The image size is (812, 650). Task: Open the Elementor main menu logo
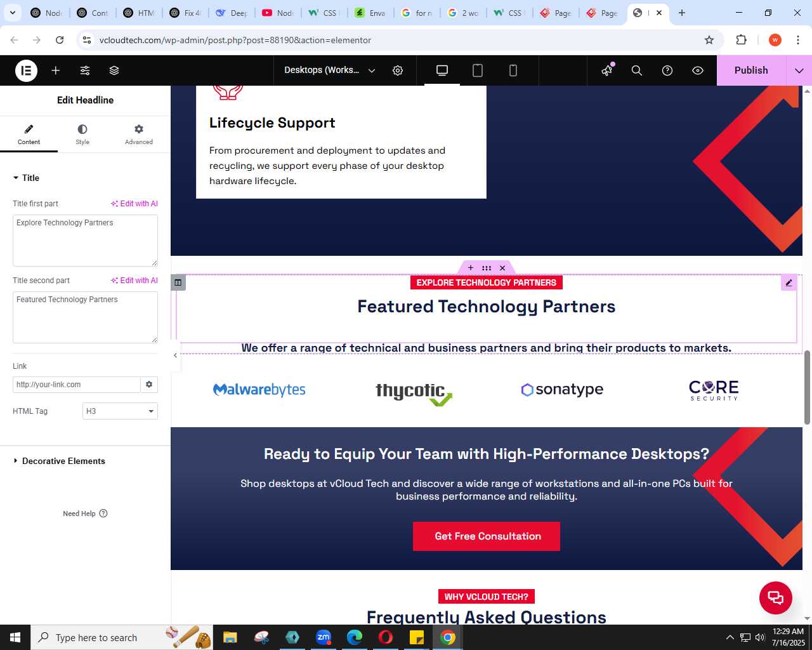pyautogui.click(x=27, y=70)
